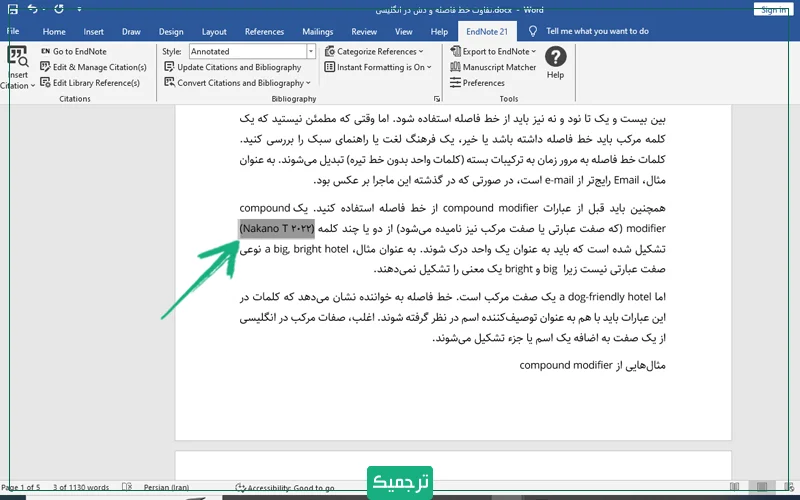Click Page 1 of 5 in status bar
Image resolution: width=800 pixels, height=500 pixels.
pyautogui.click(x=21, y=487)
